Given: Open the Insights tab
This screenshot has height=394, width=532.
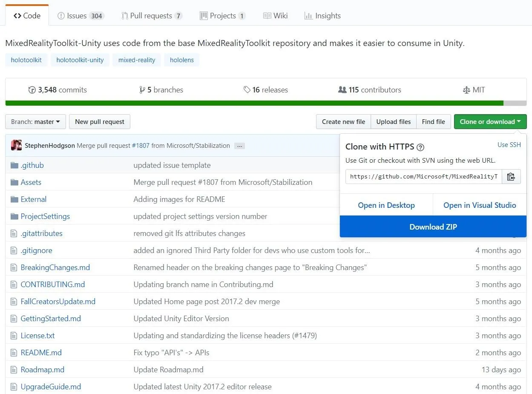Looking at the screenshot, I should (x=322, y=16).
